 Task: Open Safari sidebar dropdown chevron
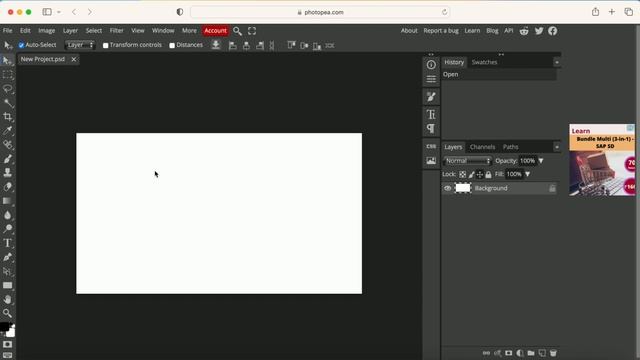click(x=59, y=12)
